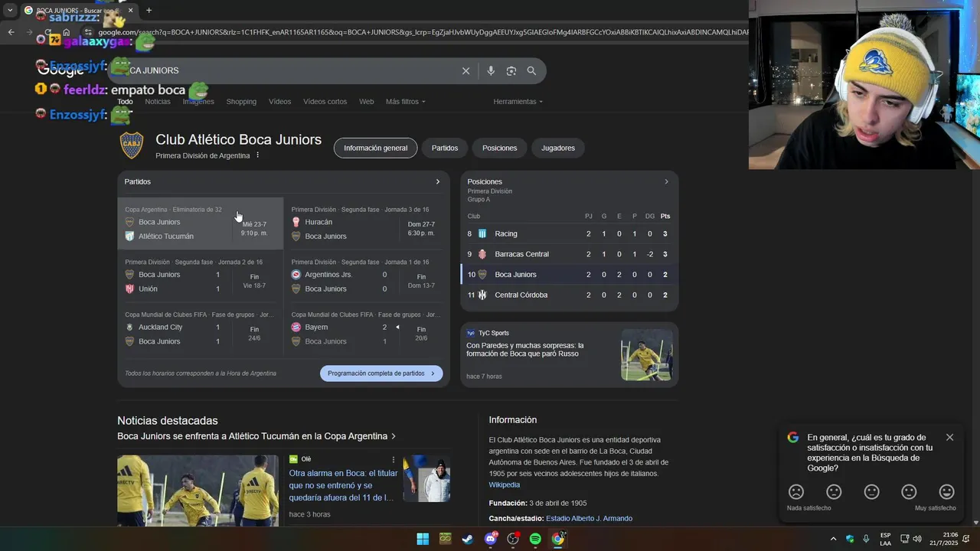980x551 pixels.
Task: Open the Herramientas dropdown
Action: tap(518, 102)
